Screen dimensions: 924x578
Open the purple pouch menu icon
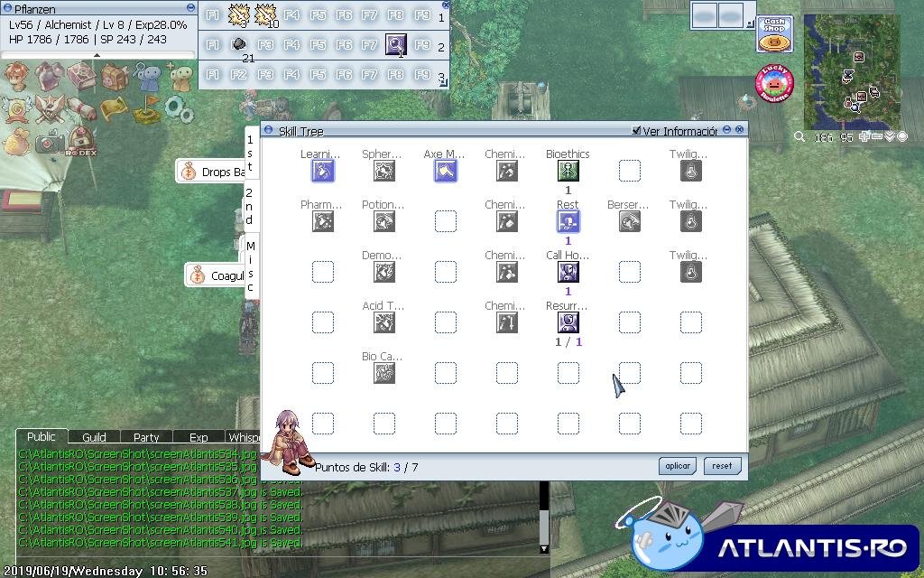(x=50, y=77)
